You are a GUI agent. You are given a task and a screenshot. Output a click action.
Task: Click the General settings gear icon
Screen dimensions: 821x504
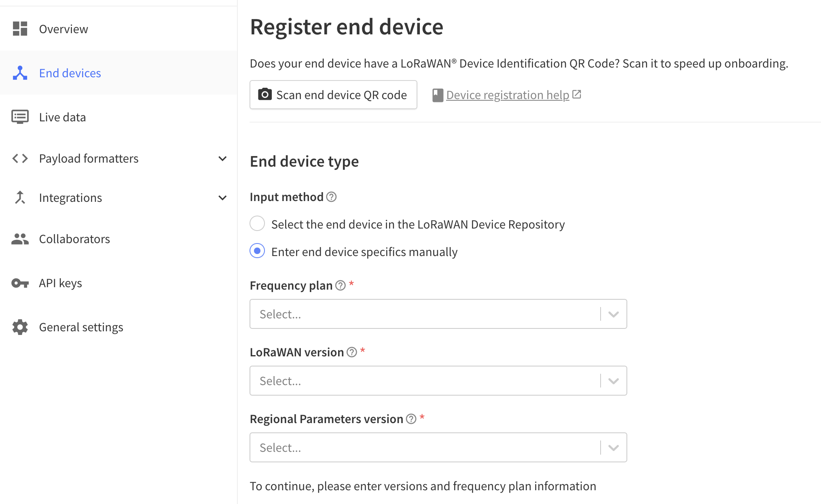tap(20, 327)
